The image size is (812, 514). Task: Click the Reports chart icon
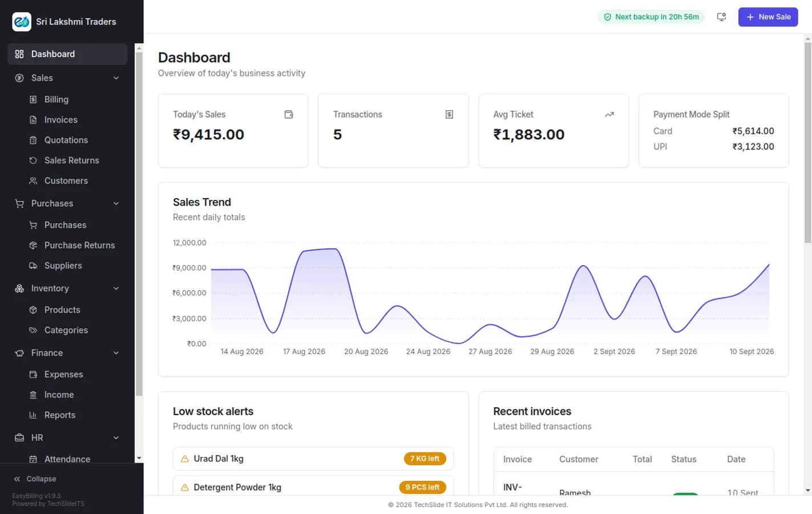point(33,415)
